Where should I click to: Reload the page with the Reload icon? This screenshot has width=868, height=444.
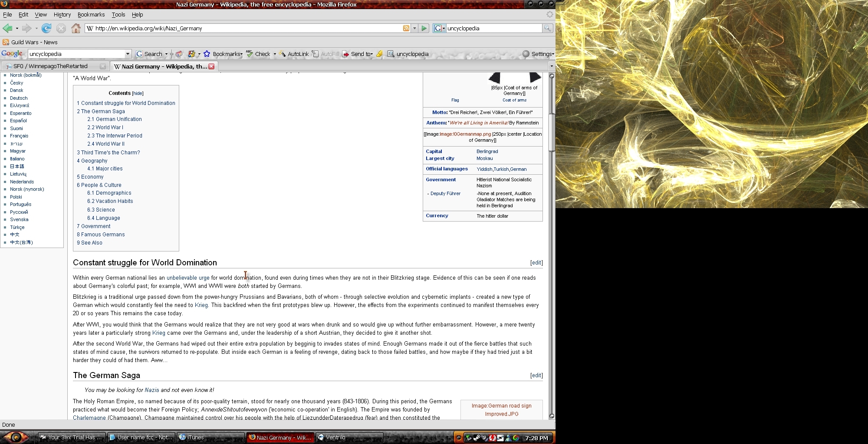pyautogui.click(x=46, y=28)
